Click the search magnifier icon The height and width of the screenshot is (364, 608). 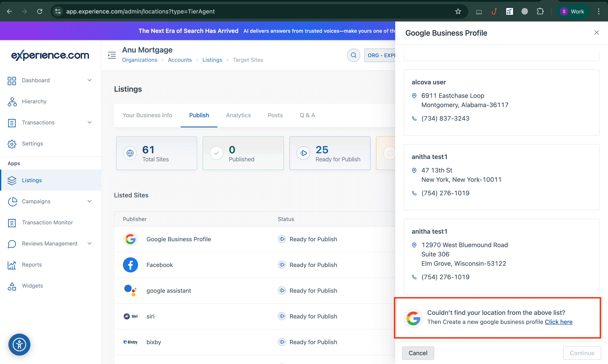353,55
